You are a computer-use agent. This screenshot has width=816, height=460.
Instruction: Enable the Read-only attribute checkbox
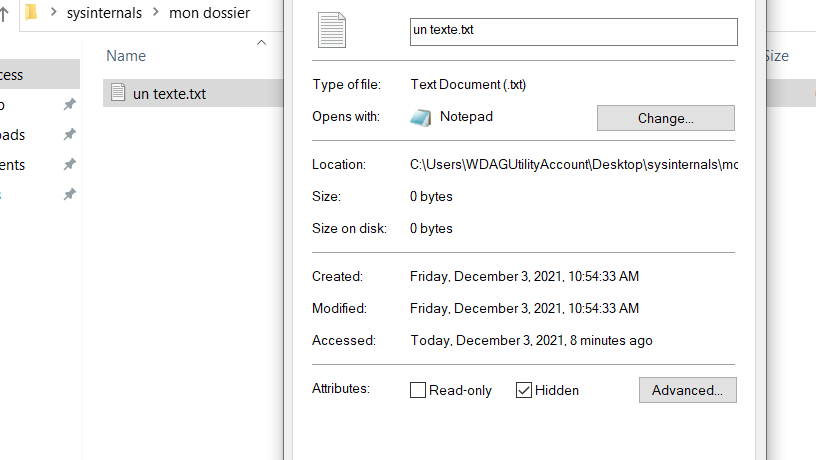(418, 390)
